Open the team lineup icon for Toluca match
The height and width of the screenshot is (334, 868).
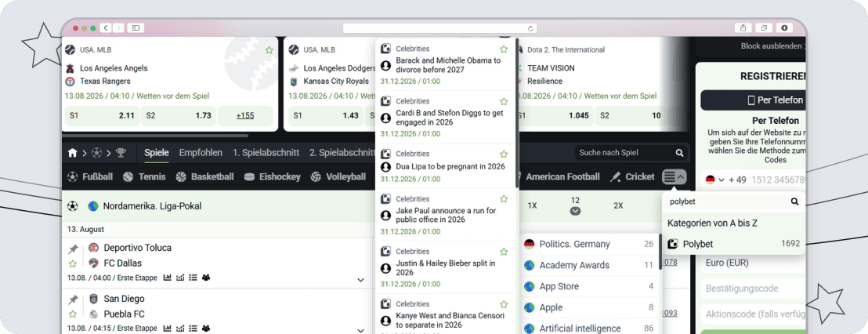pos(206,278)
